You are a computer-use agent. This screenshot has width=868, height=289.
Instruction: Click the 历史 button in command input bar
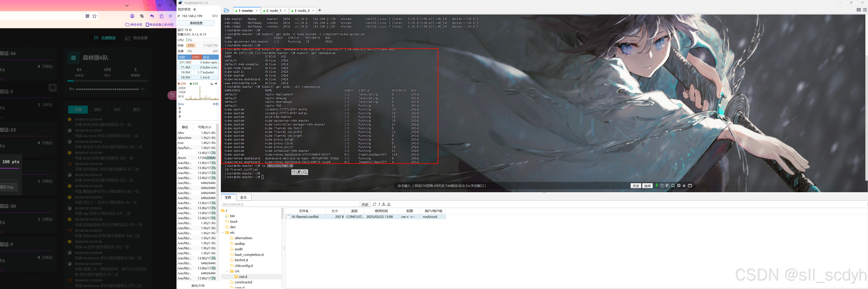point(635,186)
